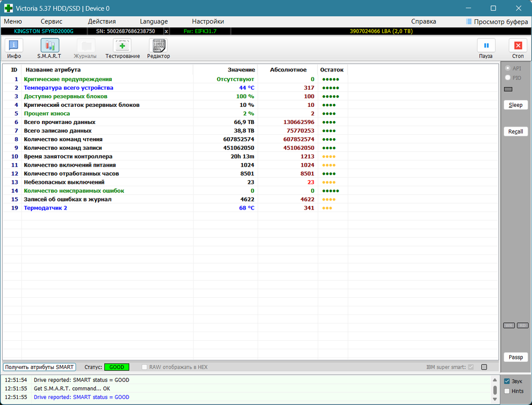Click Получить атрибуты SMART button
The width and height of the screenshot is (532, 405).
40,367
